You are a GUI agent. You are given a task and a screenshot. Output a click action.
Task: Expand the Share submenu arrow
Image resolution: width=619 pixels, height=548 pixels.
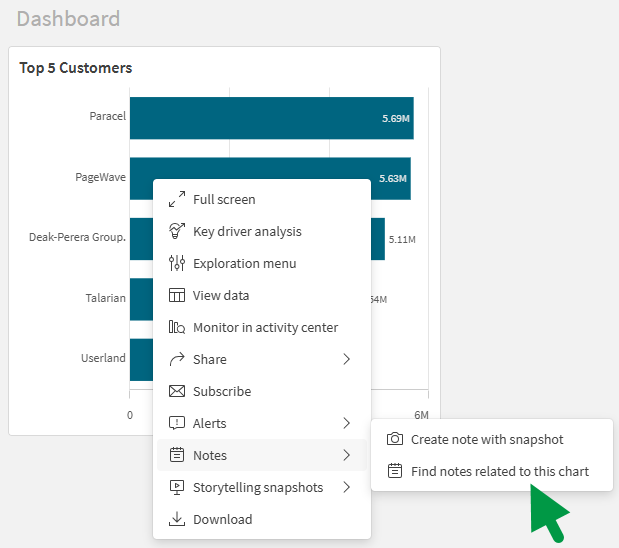pos(347,359)
